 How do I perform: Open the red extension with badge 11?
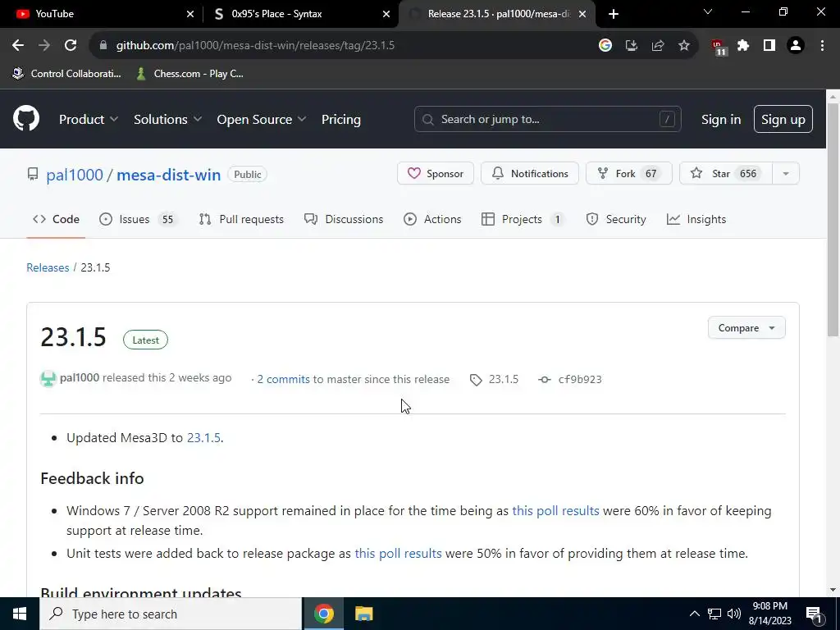[719, 47]
